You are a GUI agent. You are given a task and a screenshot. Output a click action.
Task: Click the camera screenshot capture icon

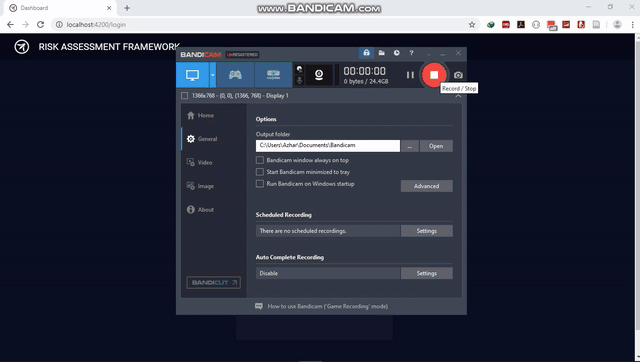click(458, 75)
